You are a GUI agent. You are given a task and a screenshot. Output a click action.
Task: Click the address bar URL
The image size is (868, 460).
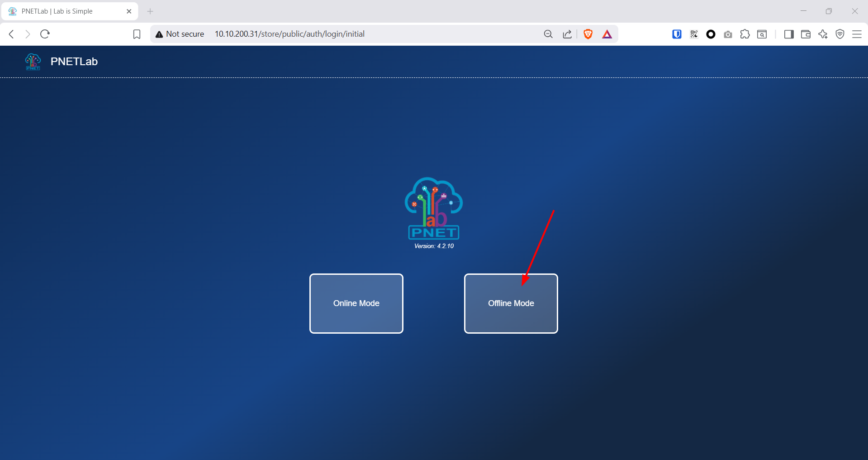click(x=289, y=34)
